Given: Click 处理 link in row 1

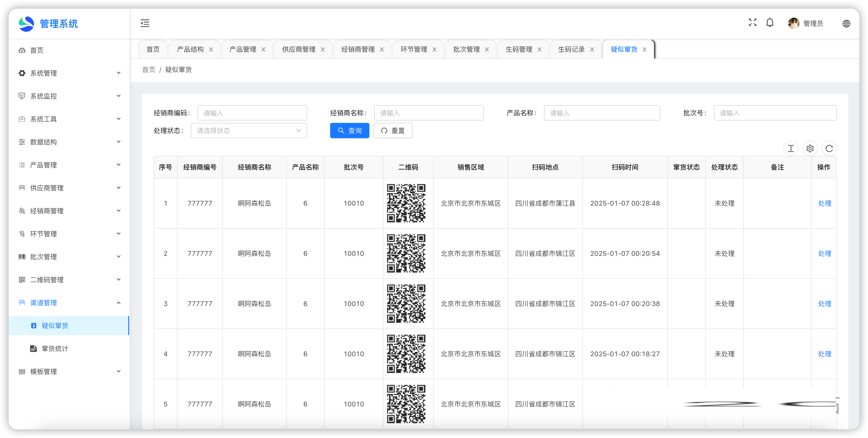Looking at the screenshot, I should (824, 203).
